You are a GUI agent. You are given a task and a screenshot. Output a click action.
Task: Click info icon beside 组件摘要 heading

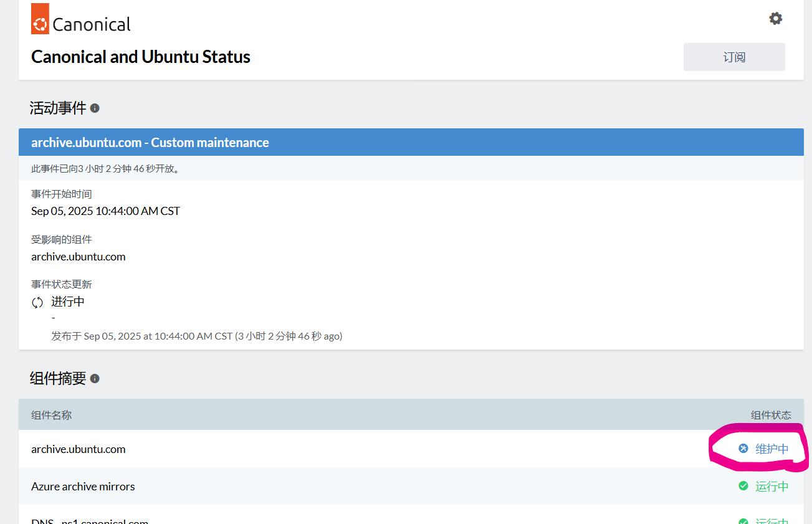[x=95, y=379]
